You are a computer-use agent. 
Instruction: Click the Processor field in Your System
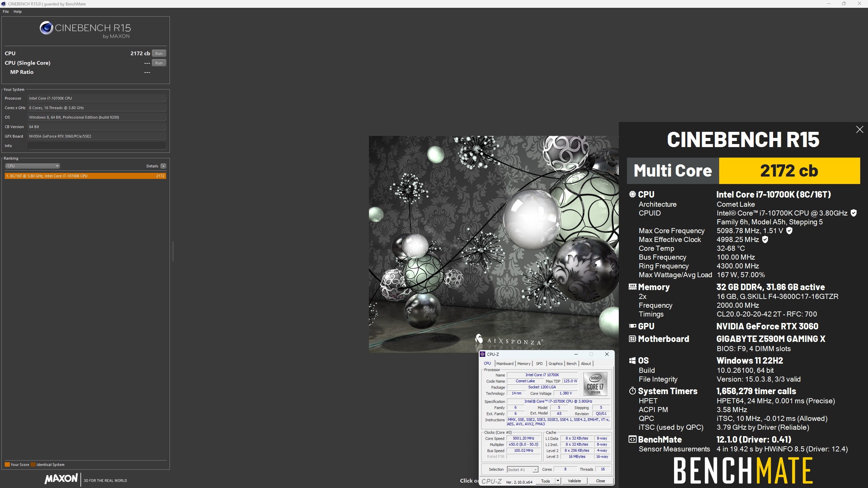pos(97,98)
